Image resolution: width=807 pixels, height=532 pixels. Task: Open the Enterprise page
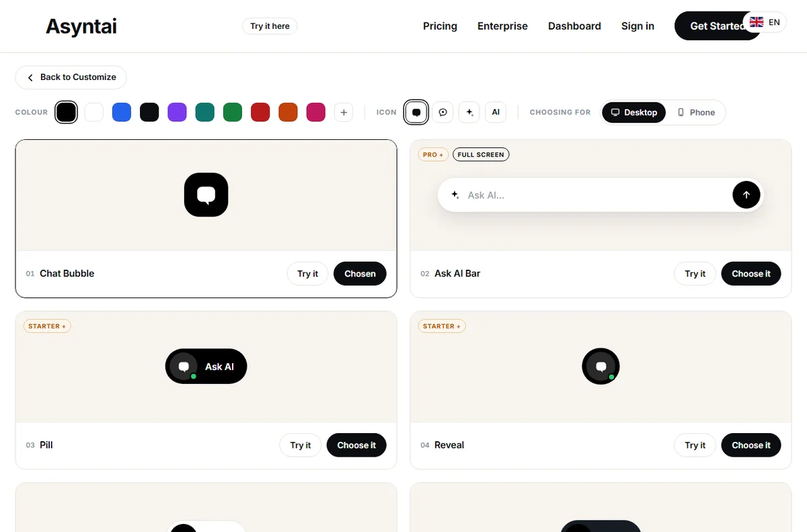(x=502, y=26)
